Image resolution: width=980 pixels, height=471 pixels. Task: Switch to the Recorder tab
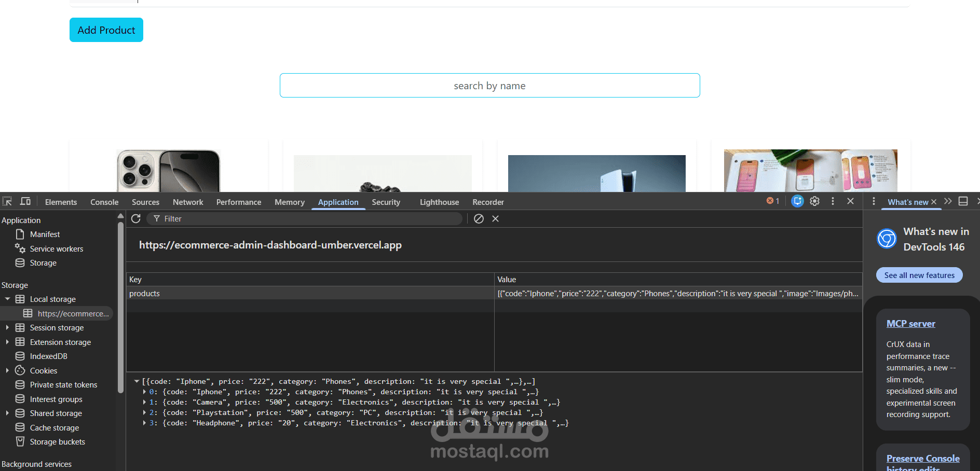coord(488,202)
